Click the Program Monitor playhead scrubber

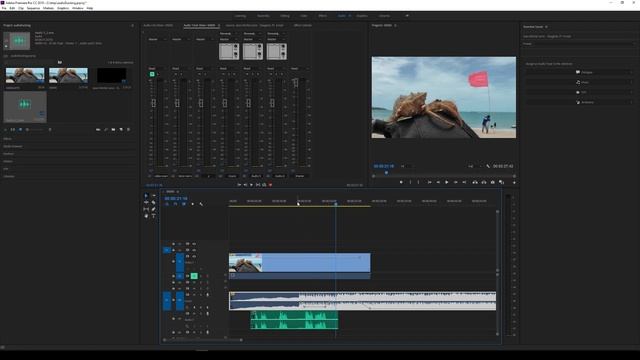387,173
